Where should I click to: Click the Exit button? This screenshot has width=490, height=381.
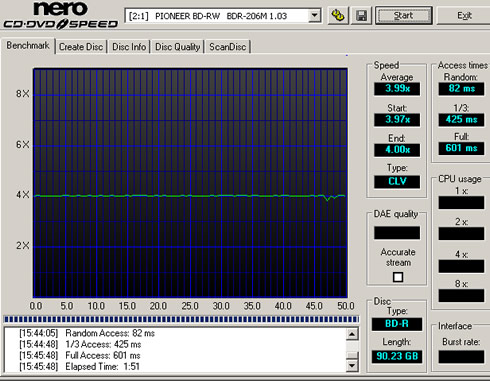click(464, 16)
